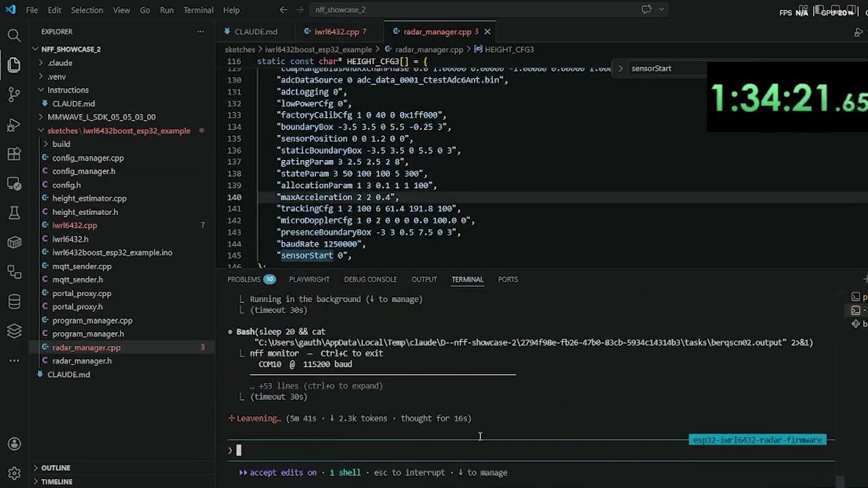
Task: Open the Manage gear icon
Action: (14, 474)
